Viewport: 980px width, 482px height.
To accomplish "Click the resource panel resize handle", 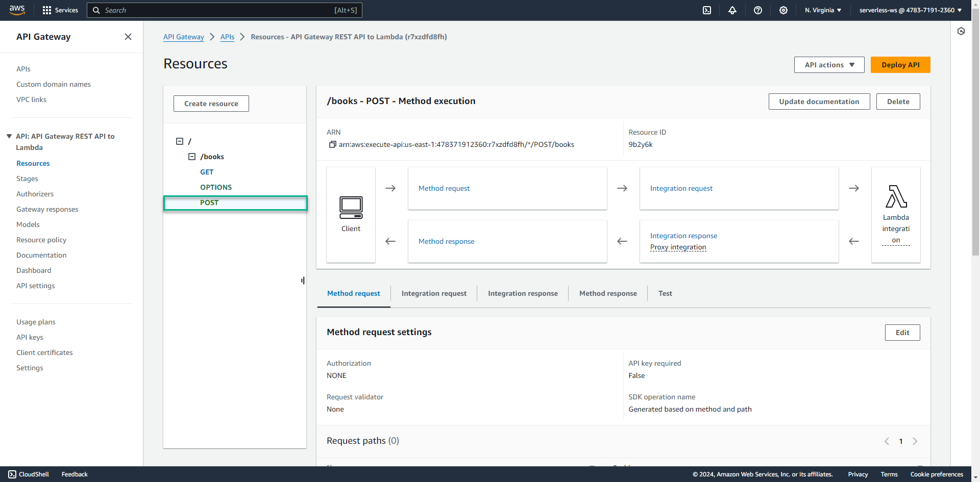I will [x=303, y=280].
